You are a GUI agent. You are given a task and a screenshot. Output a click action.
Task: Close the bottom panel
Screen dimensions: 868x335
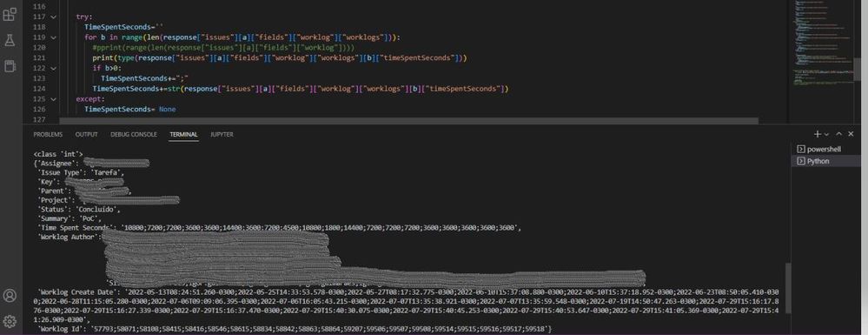point(851,134)
